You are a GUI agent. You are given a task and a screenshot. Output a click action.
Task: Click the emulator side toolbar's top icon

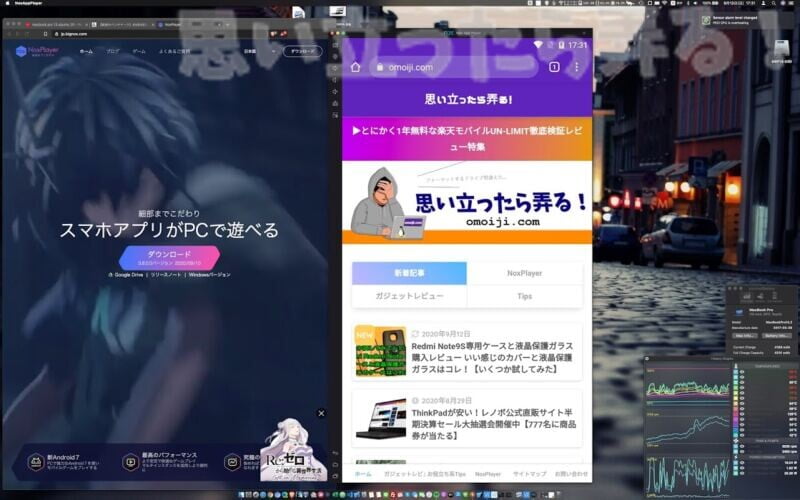335,45
